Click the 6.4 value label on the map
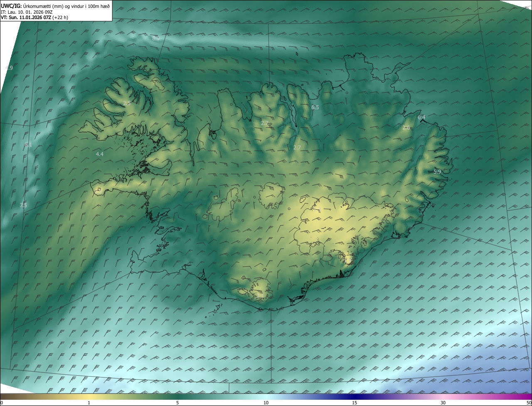The width and height of the screenshot is (532, 406). pos(421,117)
